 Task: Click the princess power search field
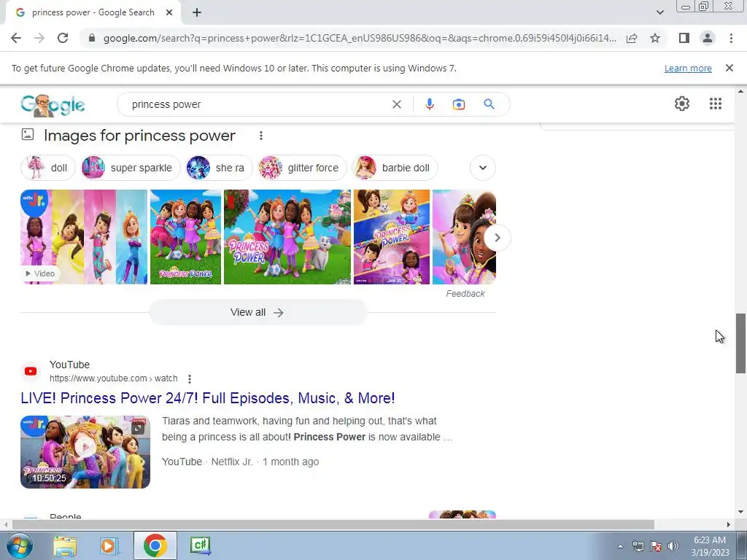point(258,104)
